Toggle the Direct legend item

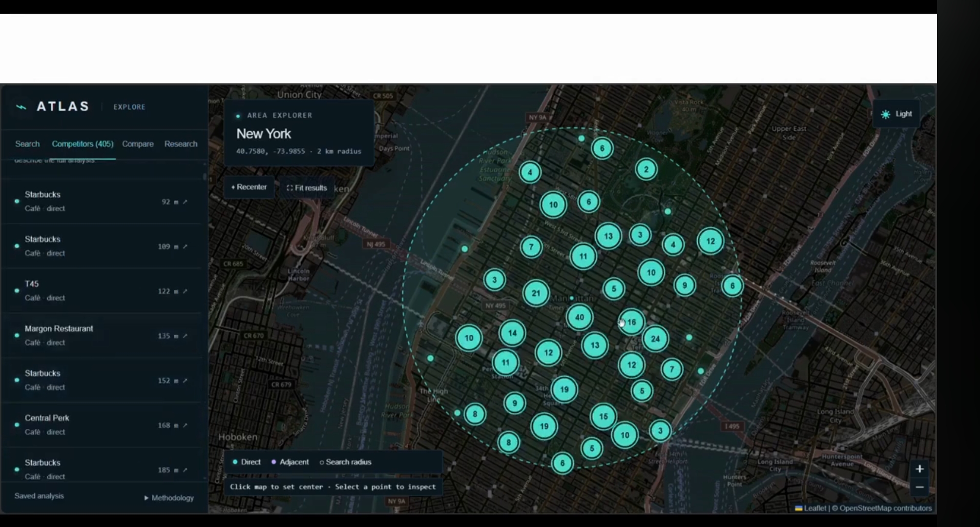(x=247, y=462)
